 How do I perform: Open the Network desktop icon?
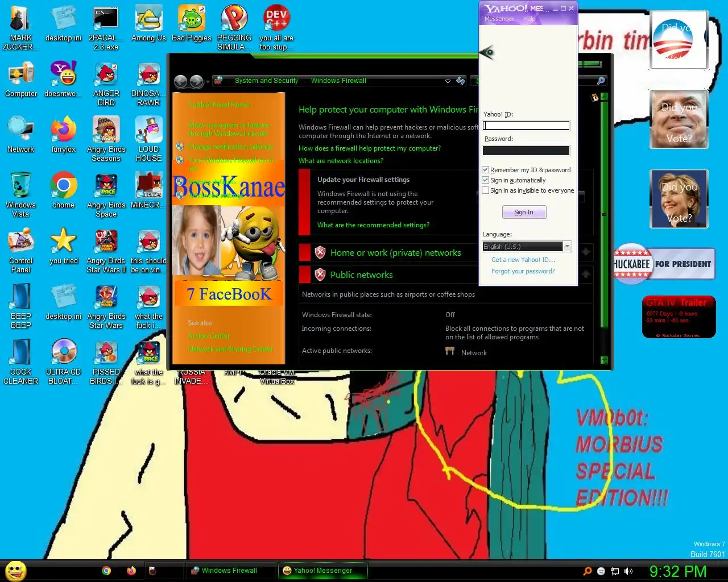point(20,135)
